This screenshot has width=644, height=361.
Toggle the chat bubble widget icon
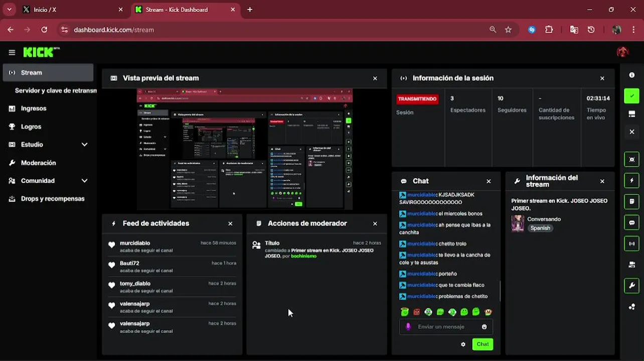632,223
